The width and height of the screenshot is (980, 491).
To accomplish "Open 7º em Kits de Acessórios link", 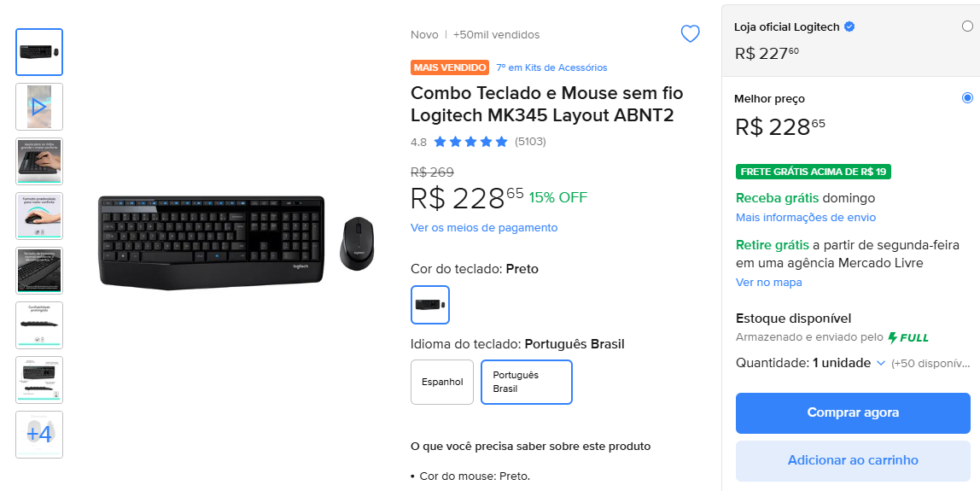I will [551, 67].
